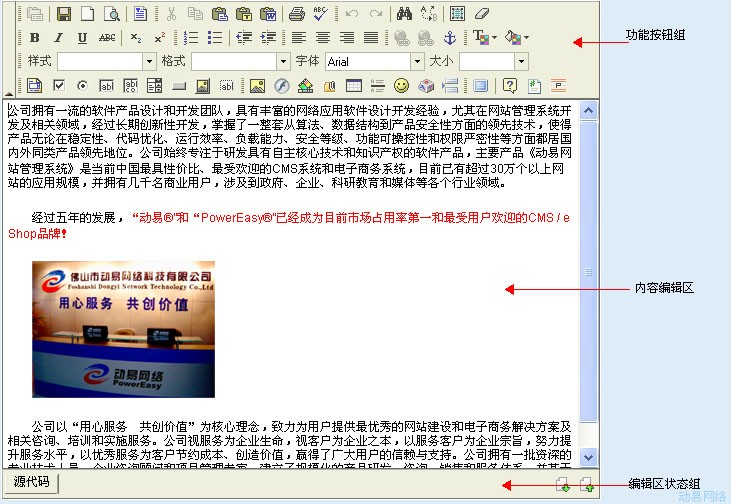Insert a table

[354, 85]
